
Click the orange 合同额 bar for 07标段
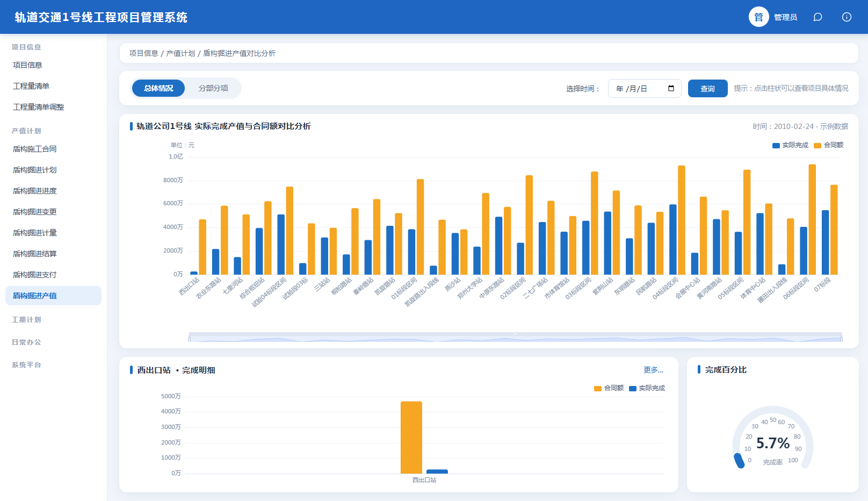(x=834, y=230)
